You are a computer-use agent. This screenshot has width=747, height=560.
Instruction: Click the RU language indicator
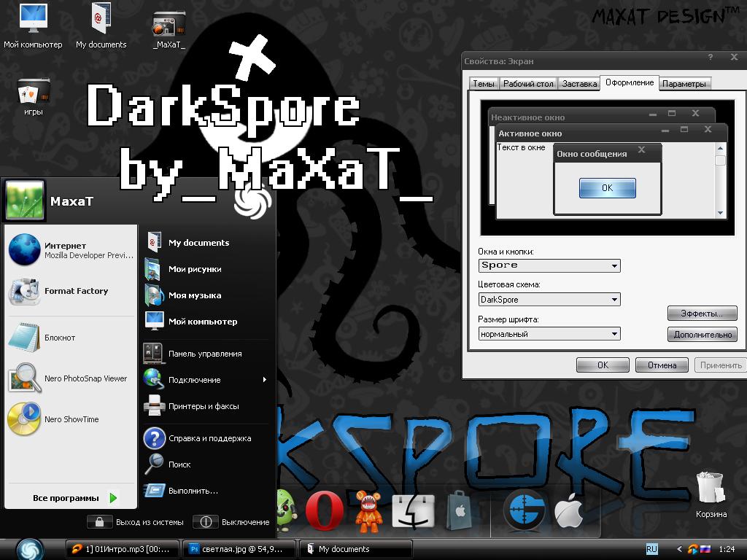[651, 549]
